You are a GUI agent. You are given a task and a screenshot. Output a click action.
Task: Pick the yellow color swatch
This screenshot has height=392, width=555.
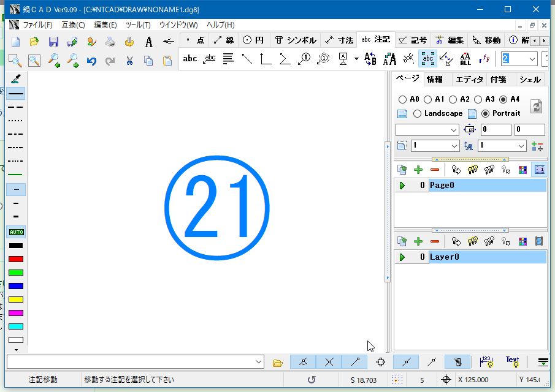tap(16, 300)
